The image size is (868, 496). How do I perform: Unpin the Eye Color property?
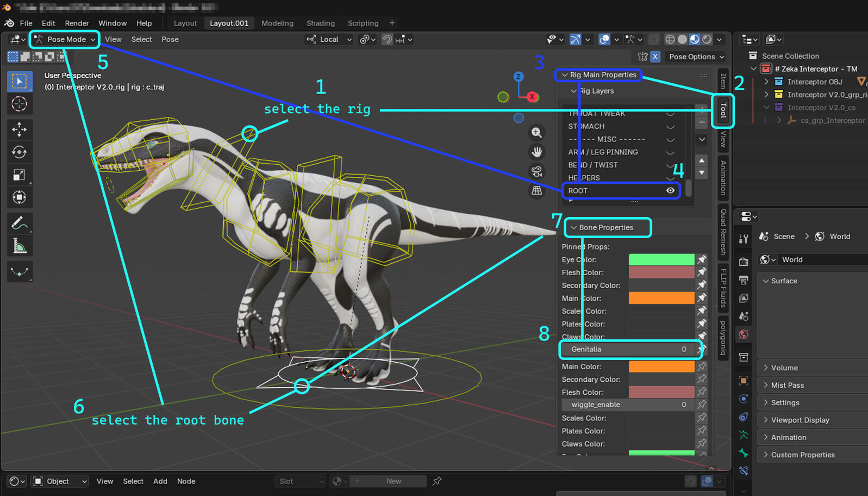702,259
